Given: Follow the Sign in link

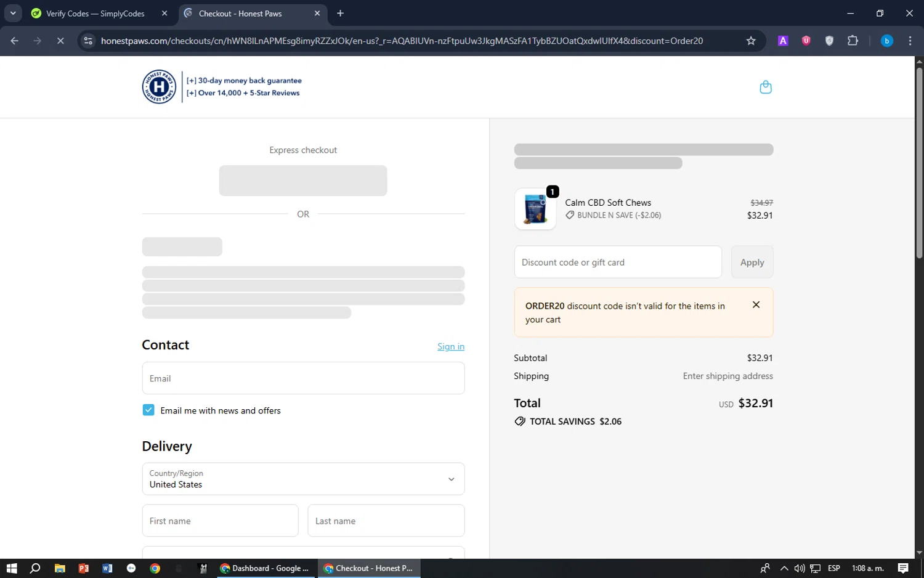Looking at the screenshot, I should pos(451,346).
